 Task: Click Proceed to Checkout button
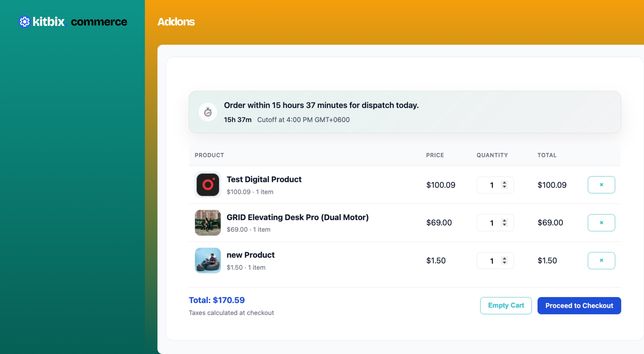coord(579,306)
